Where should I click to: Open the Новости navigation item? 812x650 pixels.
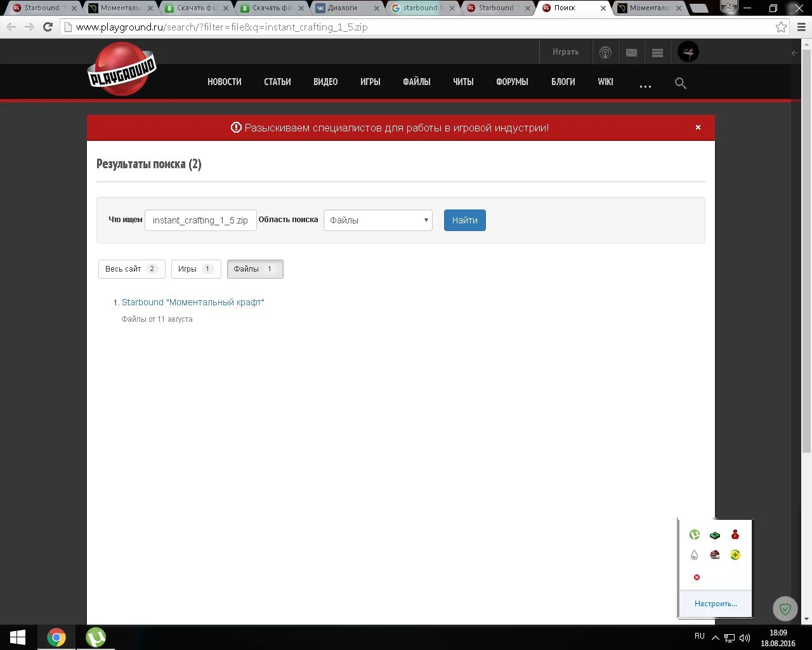click(x=225, y=82)
